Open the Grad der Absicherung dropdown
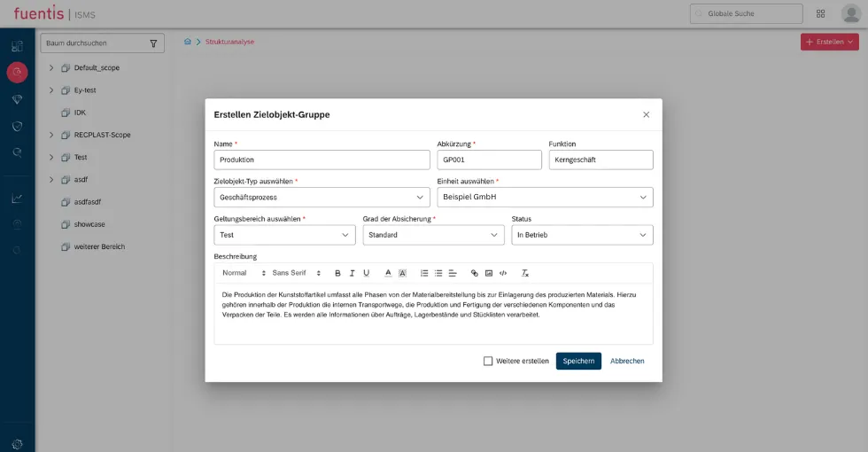 pyautogui.click(x=433, y=235)
